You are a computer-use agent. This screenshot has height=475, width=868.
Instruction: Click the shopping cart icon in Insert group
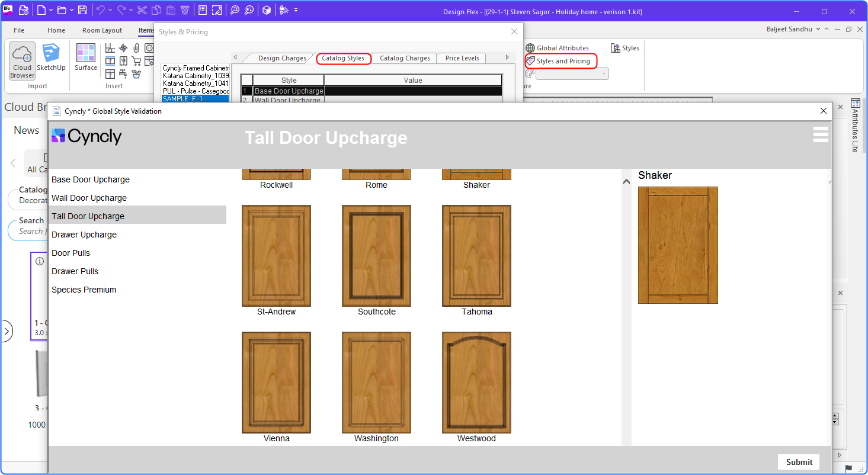(136, 61)
